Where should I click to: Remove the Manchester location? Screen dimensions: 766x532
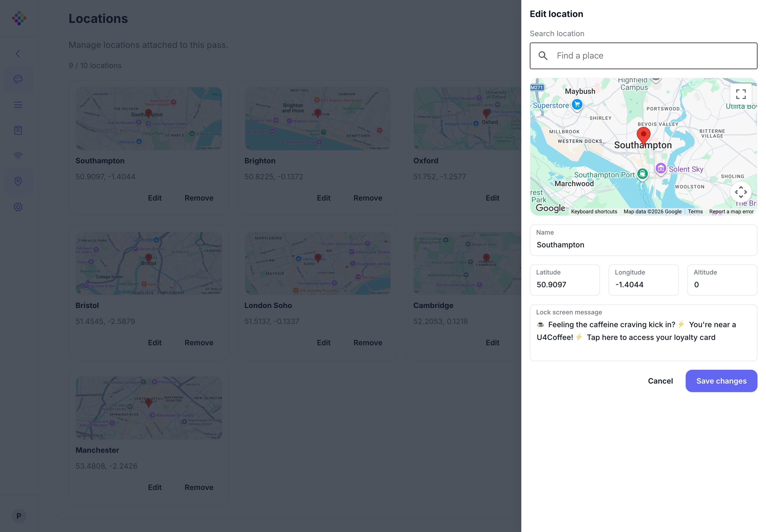(x=199, y=487)
